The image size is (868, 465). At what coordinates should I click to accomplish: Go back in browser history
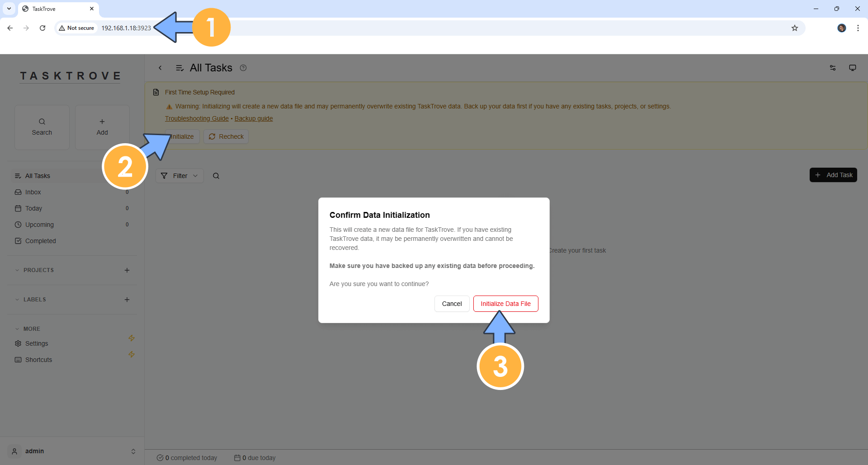coord(10,28)
